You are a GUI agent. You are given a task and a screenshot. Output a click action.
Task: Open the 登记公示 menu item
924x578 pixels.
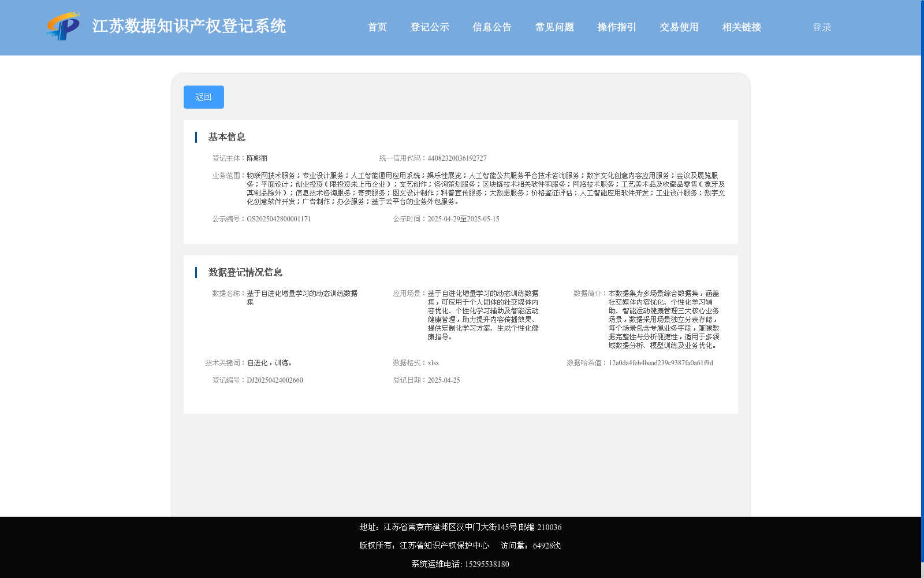click(x=430, y=27)
